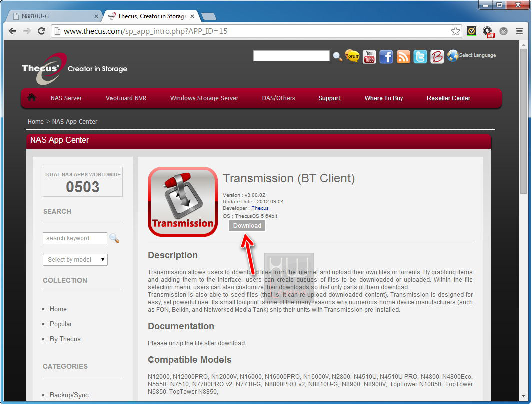Open the Facebook icon link
The height and width of the screenshot is (405, 532).
point(386,57)
